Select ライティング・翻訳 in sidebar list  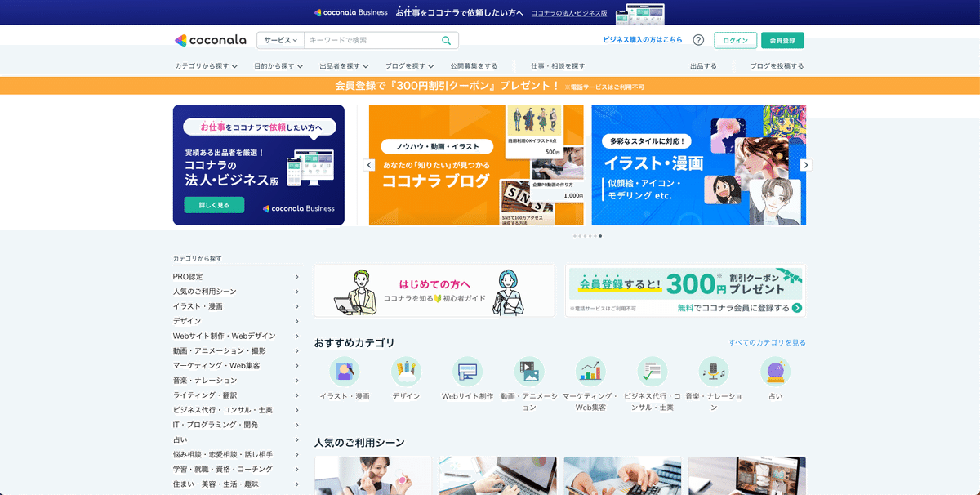pyautogui.click(x=205, y=395)
